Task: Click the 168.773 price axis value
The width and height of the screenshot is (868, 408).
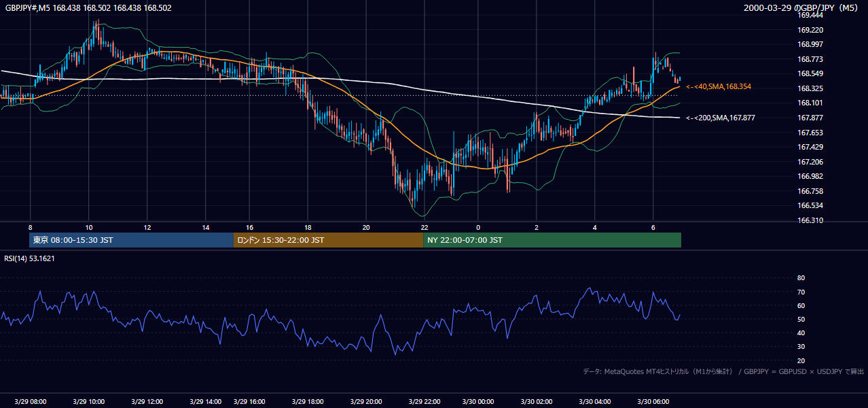Action: tap(810, 59)
